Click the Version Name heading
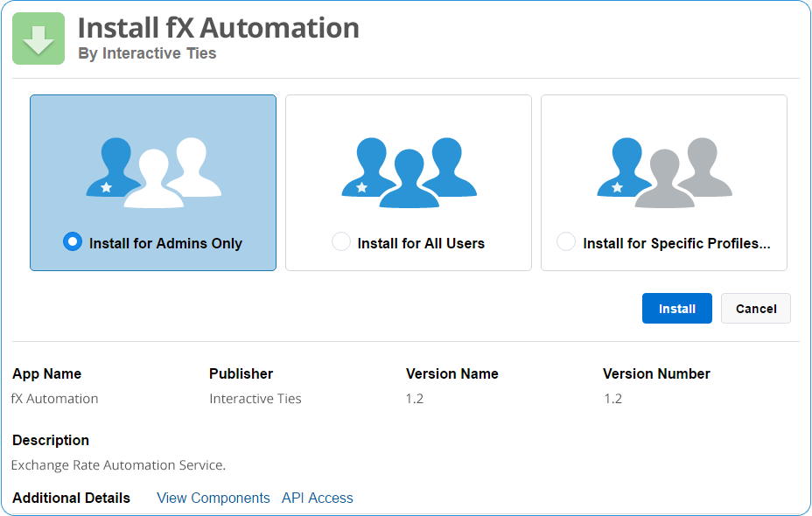812x516 pixels. (x=452, y=373)
